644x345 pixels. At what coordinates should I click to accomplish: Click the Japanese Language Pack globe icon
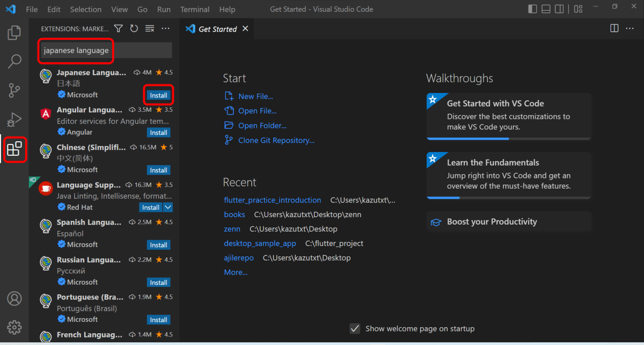click(46, 76)
